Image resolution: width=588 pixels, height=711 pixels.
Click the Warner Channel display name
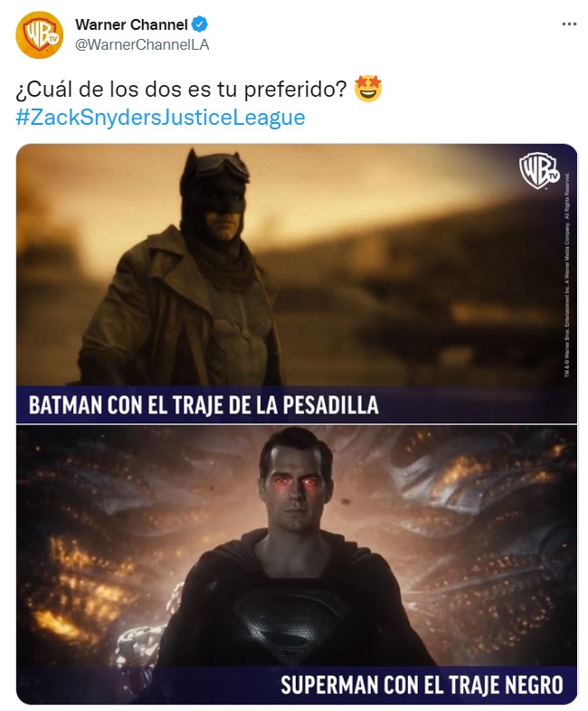[x=131, y=24]
